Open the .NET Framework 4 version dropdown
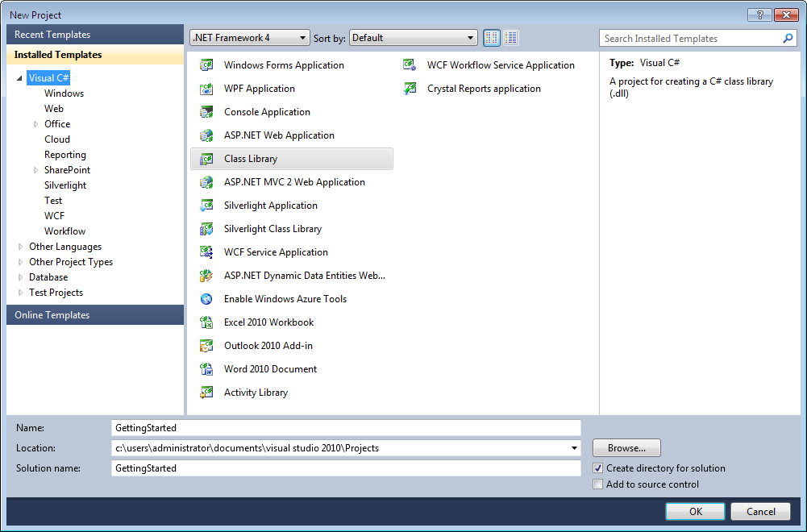The height and width of the screenshot is (532, 807). 250,38
